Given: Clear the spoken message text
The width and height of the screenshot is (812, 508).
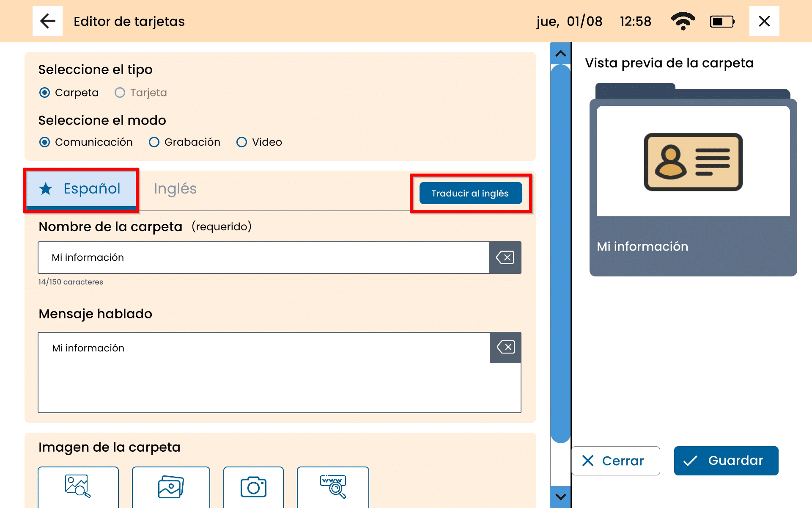Looking at the screenshot, I should pos(505,348).
